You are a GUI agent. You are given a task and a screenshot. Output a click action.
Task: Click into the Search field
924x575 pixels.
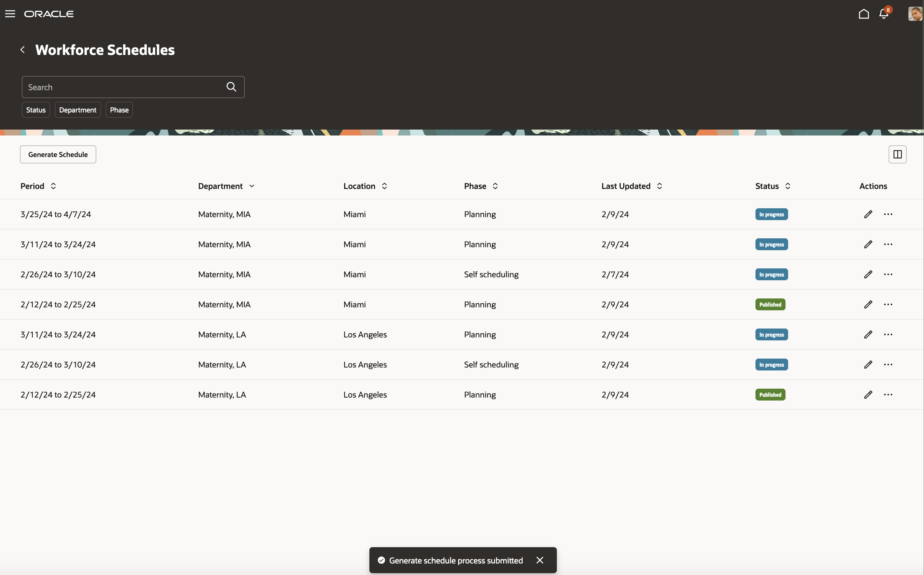pyautogui.click(x=122, y=87)
